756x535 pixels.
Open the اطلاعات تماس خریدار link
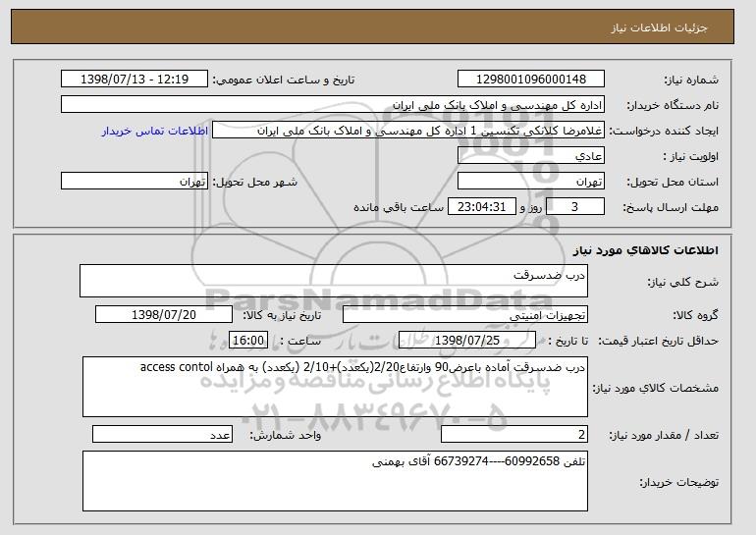pos(155,131)
